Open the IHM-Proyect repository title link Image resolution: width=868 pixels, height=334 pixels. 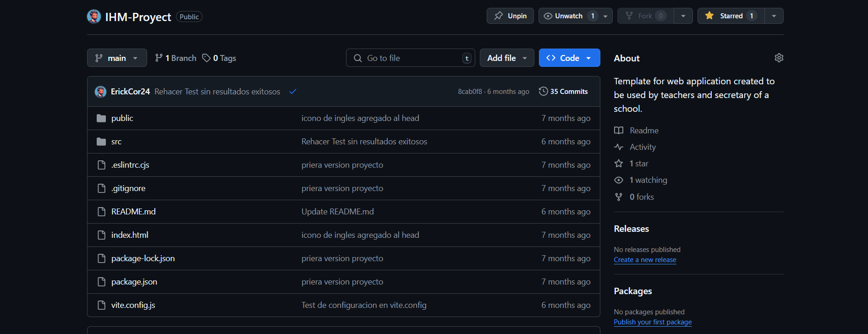[x=138, y=17]
